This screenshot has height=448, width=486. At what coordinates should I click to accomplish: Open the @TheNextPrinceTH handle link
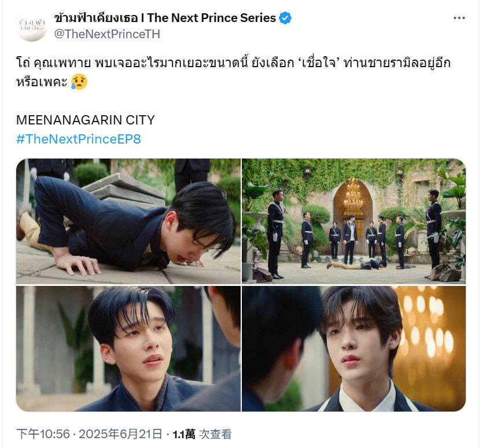pos(107,34)
